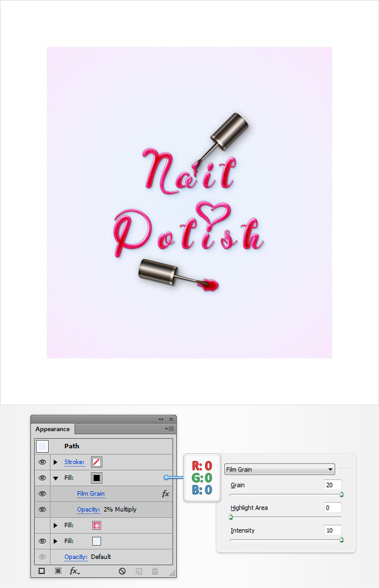Click the Grain value field showing 20
This screenshot has height=588, width=379.
pyautogui.click(x=332, y=485)
